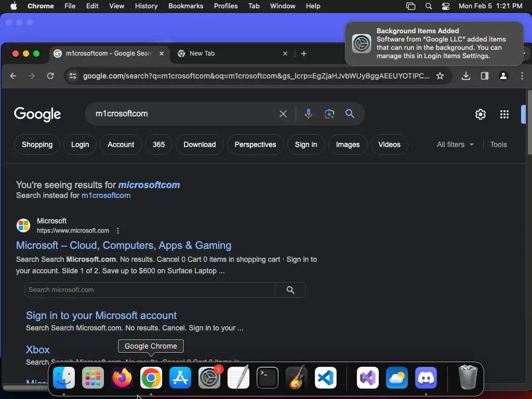Viewport: 532px width, 399px height.
Task: Open Terminal from the Dock
Action: [x=268, y=378]
